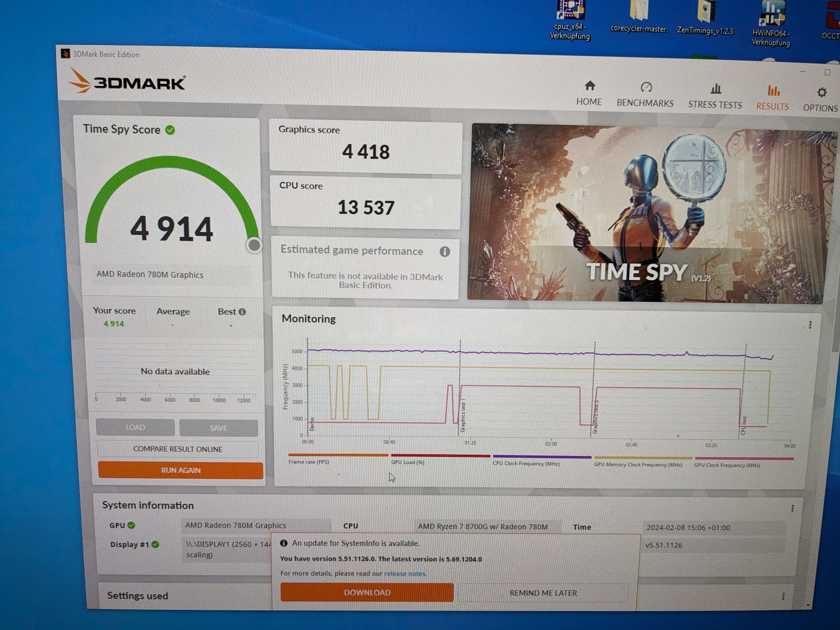Click the RUN AGAIN button
The image size is (840, 630).
180,470
